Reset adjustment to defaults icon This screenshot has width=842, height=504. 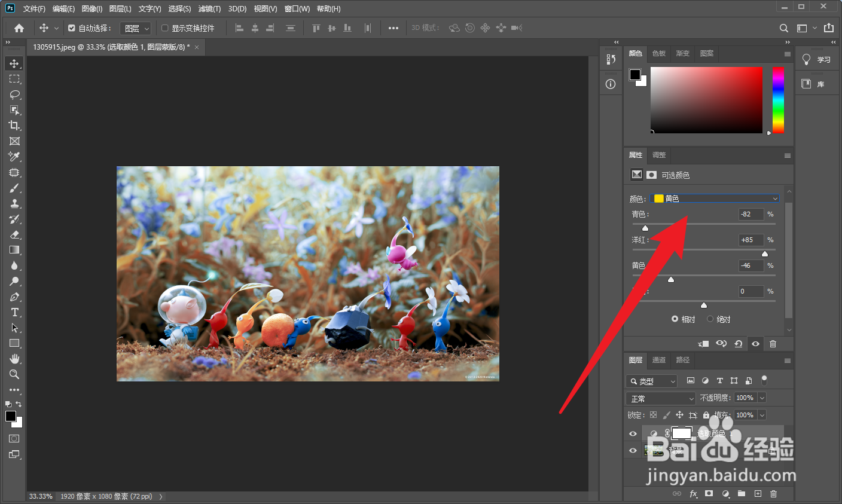click(x=739, y=344)
